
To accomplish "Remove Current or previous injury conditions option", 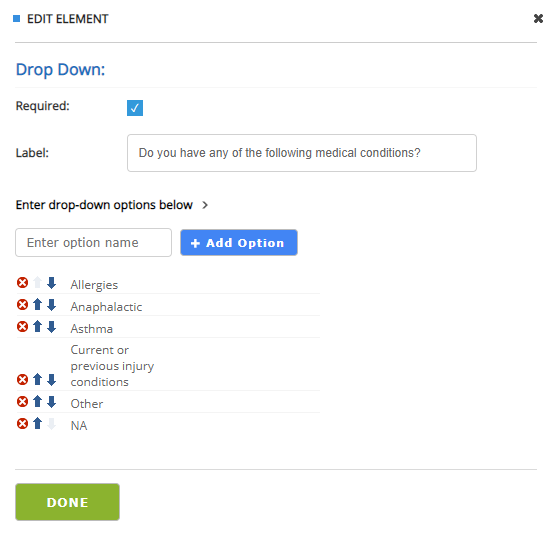I will coord(23,380).
